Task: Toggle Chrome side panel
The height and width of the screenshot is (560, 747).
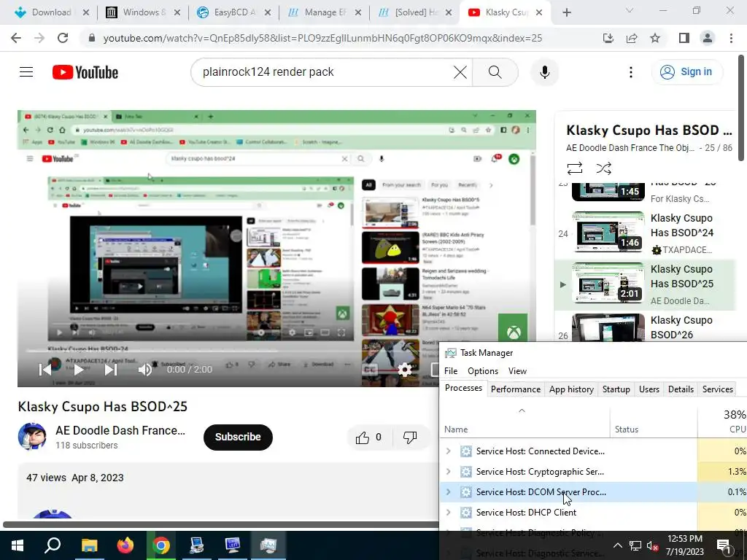Action: coord(684,38)
